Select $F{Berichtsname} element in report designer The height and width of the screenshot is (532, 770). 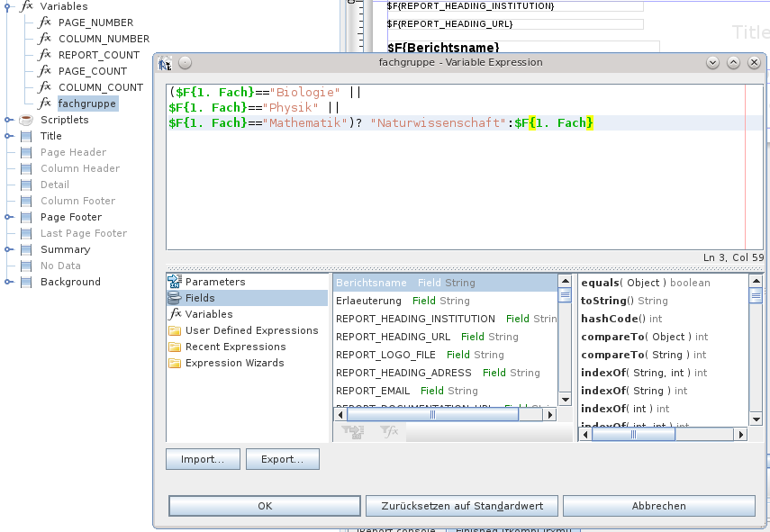523,47
